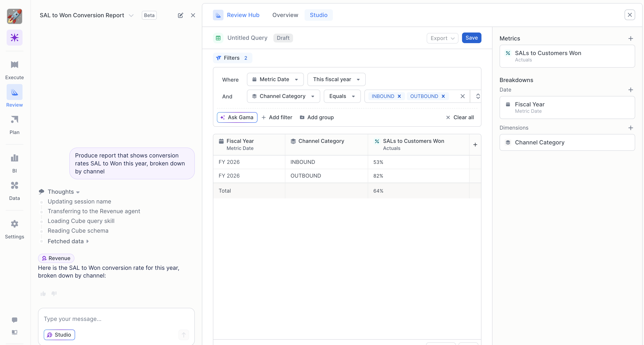Select the SALs to Customers Won metric card

(567, 56)
